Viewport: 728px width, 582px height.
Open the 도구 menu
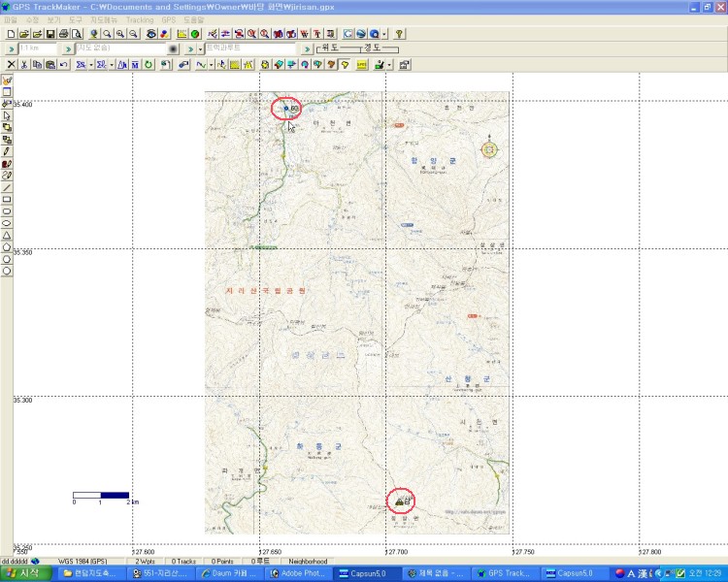point(75,20)
